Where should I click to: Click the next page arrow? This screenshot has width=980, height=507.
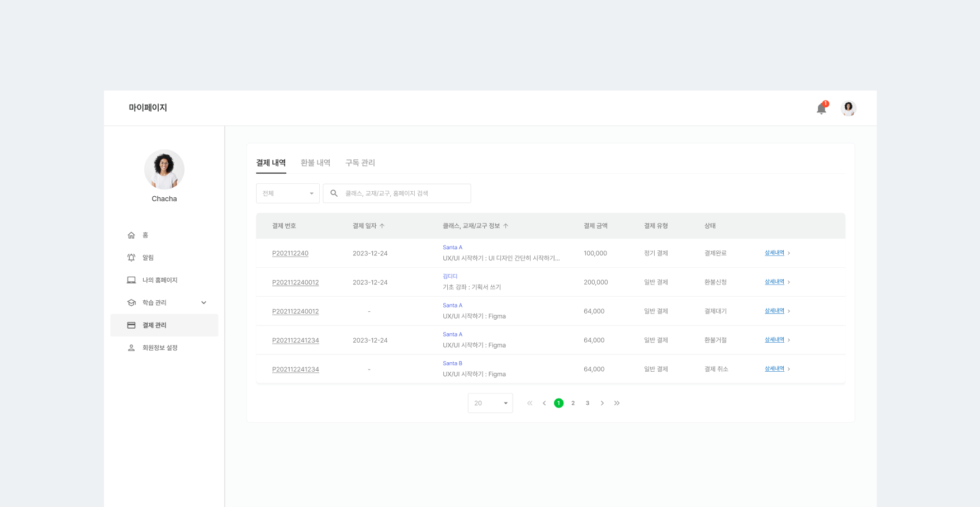(x=602, y=403)
